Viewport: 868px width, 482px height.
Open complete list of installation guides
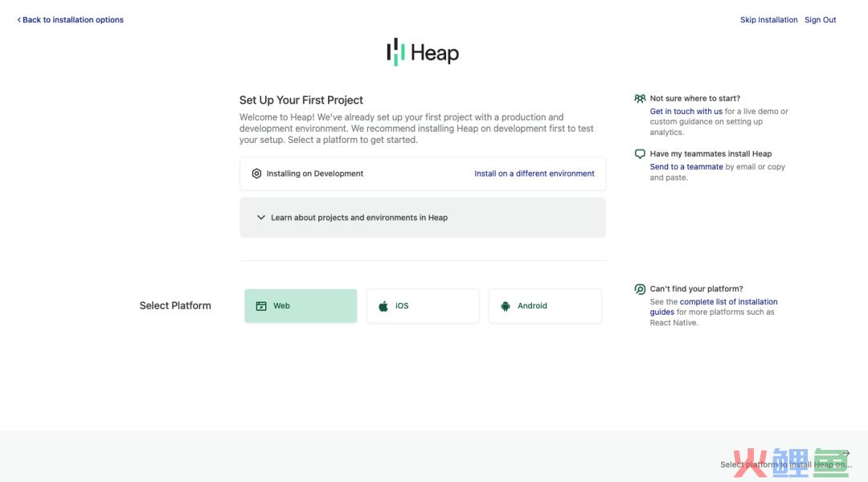coord(714,307)
